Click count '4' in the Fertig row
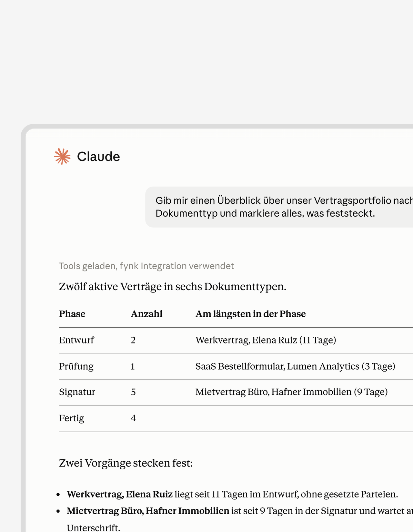The width and height of the screenshot is (413, 532). (x=134, y=418)
